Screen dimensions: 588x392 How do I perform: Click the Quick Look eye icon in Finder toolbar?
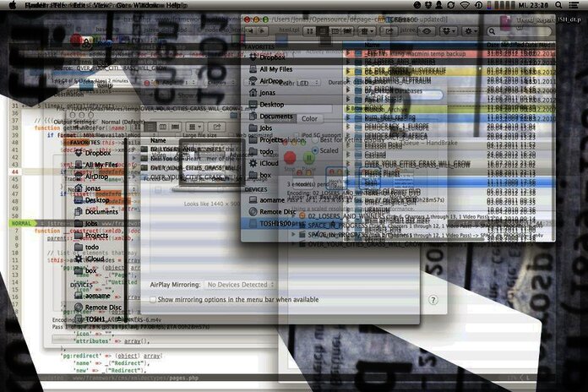[x=427, y=31]
